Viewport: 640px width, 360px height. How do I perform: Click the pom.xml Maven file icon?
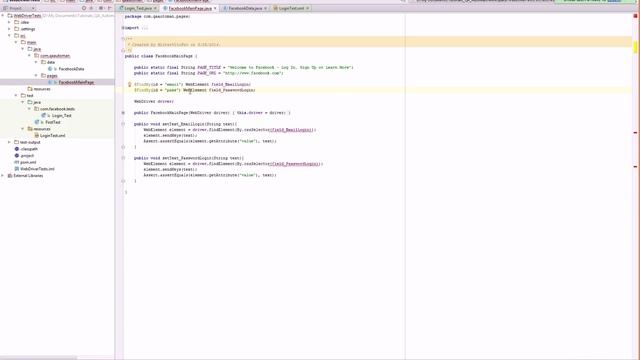pyautogui.click(x=17, y=162)
